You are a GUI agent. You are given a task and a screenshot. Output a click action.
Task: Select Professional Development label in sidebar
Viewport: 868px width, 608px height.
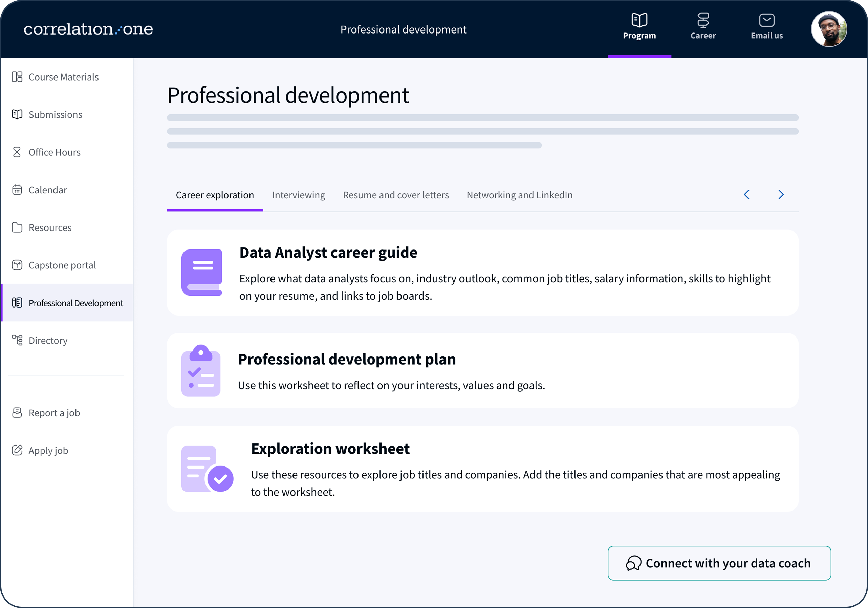75,303
